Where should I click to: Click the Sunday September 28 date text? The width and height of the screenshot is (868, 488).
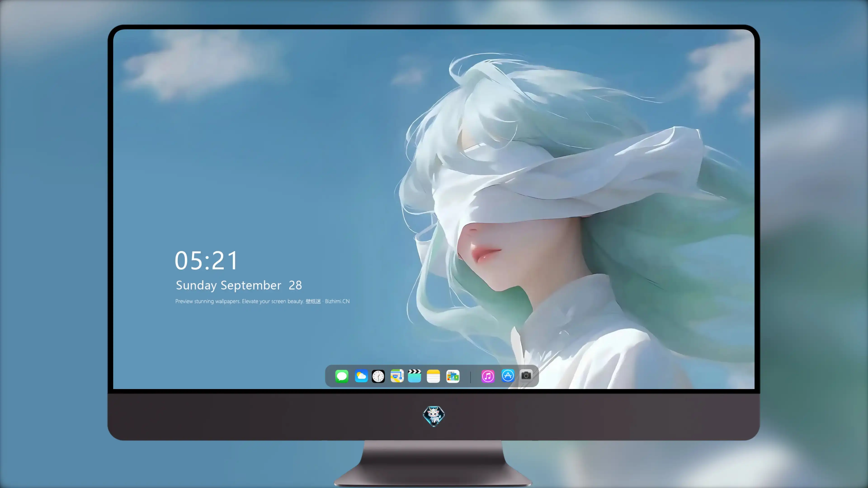[x=239, y=285]
